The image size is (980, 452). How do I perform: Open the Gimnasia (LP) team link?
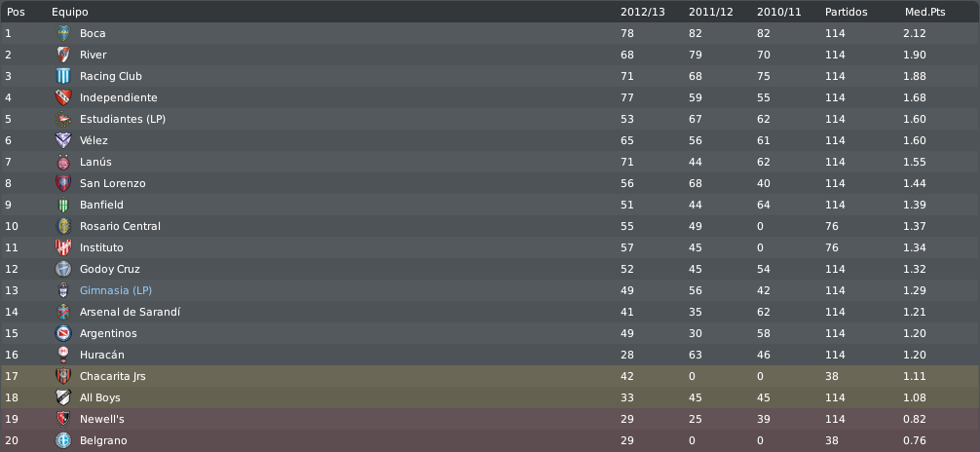pos(116,290)
